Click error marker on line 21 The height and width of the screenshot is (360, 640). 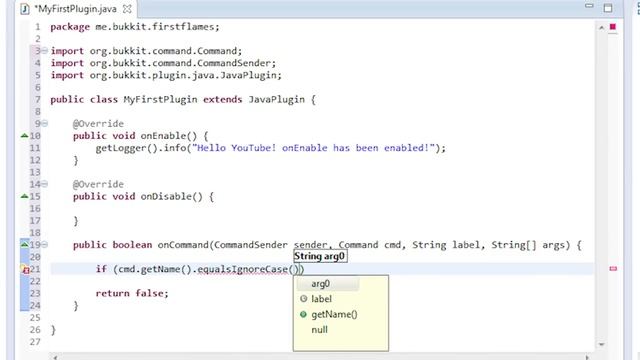coord(25,269)
